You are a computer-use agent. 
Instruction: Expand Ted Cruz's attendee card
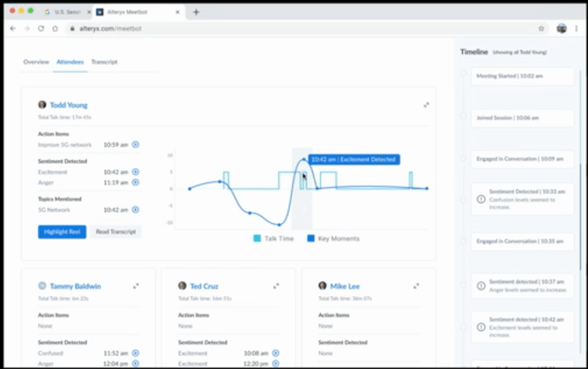[x=276, y=286]
